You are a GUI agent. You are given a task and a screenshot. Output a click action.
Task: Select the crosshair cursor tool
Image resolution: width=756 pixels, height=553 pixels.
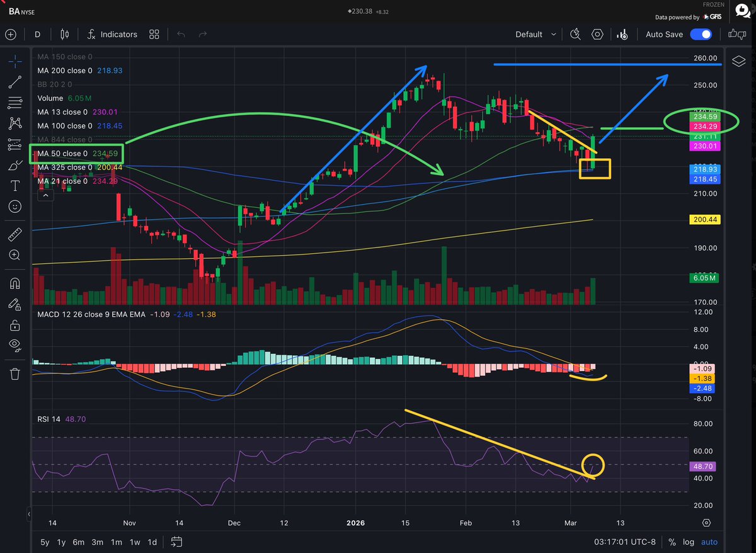16,61
